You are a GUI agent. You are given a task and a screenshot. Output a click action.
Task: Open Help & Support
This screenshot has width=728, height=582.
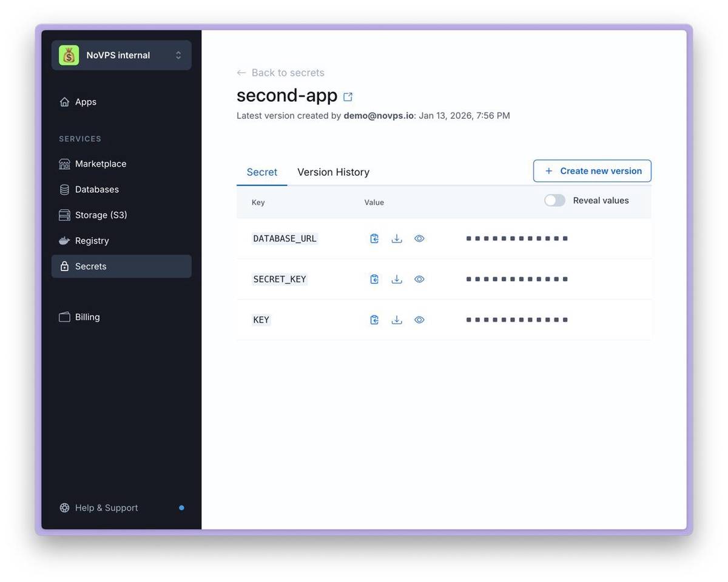[x=106, y=508]
